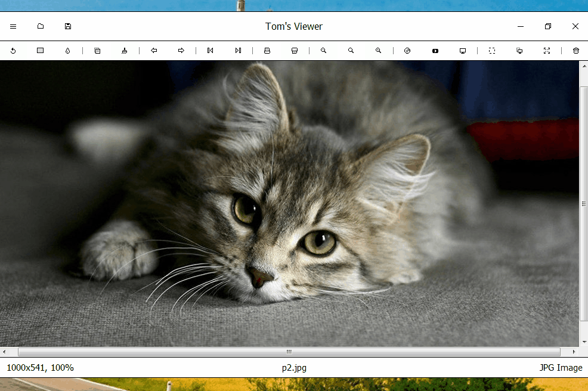Open the hamburger menu
Image resolution: width=588 pixels, height=391 pixels.
pos(13,26)
